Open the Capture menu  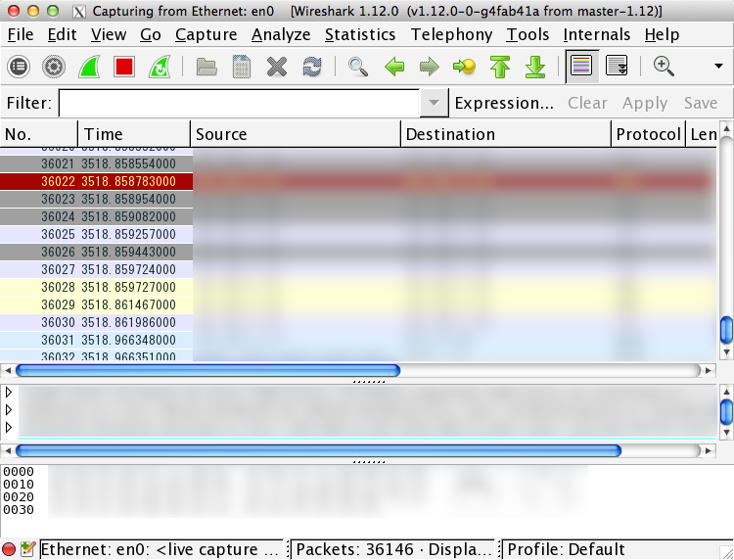pos(206,34)
